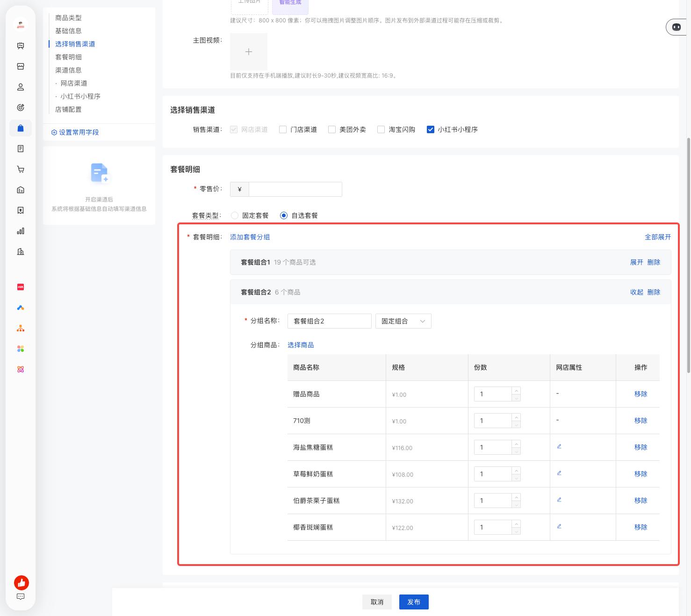Click the 添加套餐分组 link
691x616 pixels.
250,237
